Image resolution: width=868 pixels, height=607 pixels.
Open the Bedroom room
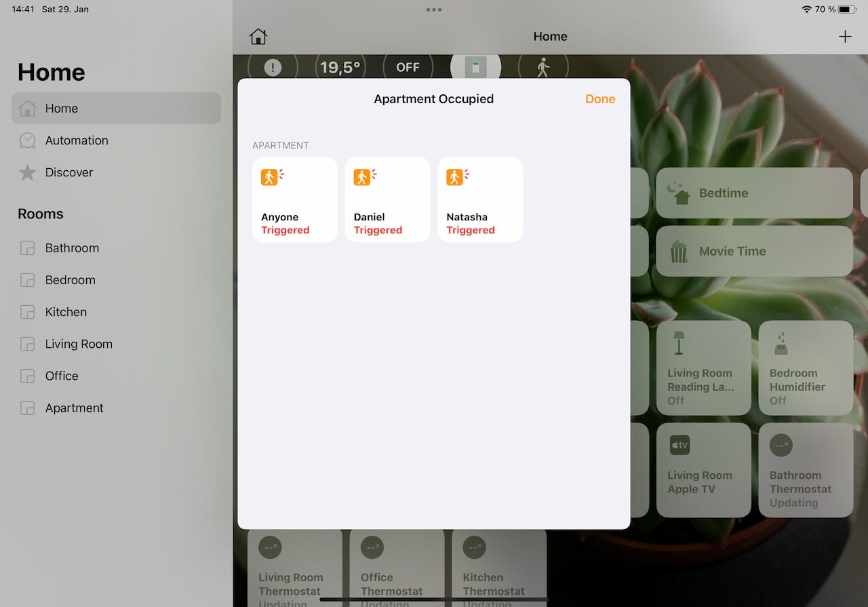click(116, 280)
